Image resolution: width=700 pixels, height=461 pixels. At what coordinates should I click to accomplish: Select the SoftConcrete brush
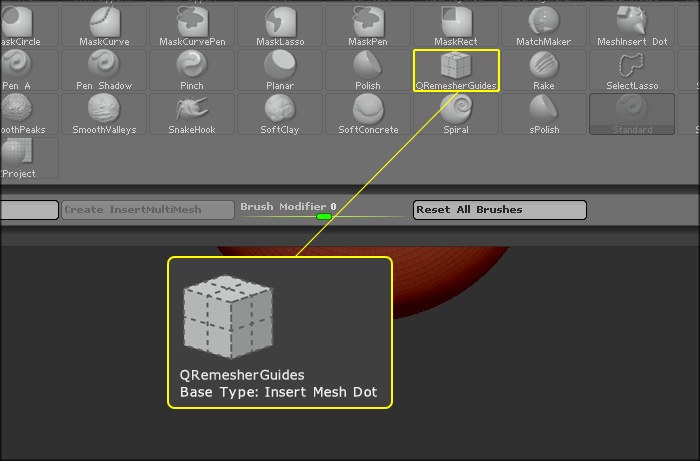[x=368, y=114]
